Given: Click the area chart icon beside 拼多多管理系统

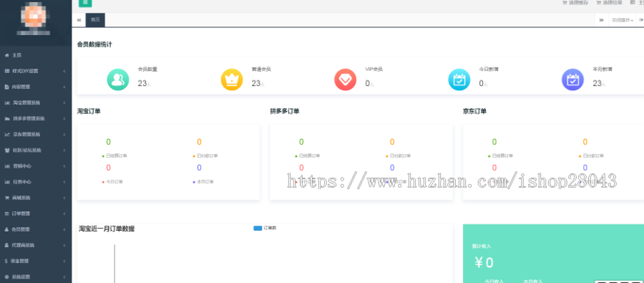Looking at the screenshot, I should [x=7, y=118].
